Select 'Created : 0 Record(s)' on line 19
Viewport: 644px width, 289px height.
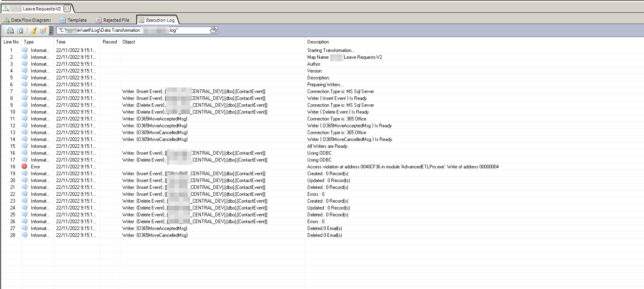(x=328, y=173)
